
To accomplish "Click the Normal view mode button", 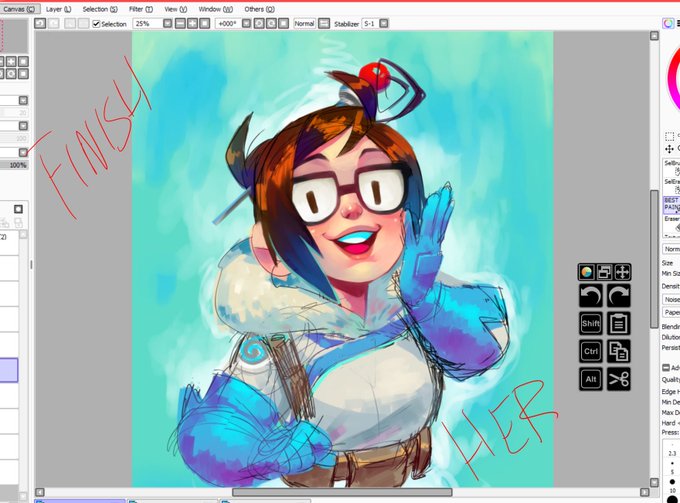I will click(304, 23).
